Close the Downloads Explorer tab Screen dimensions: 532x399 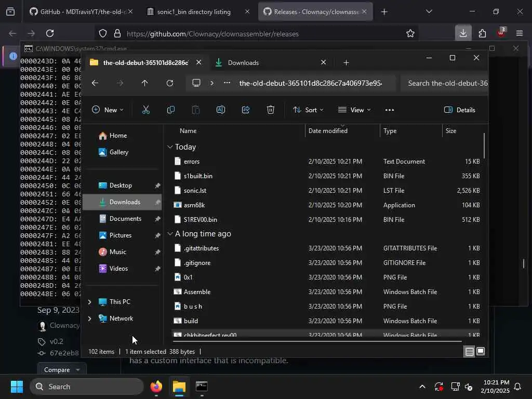pyautogui.click(x=323, y=62)
